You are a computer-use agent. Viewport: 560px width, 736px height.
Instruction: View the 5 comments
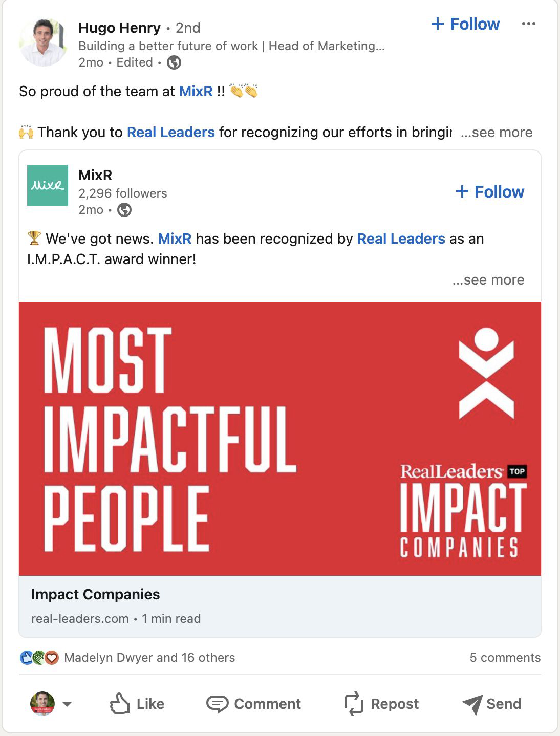[x=505, y=658]
